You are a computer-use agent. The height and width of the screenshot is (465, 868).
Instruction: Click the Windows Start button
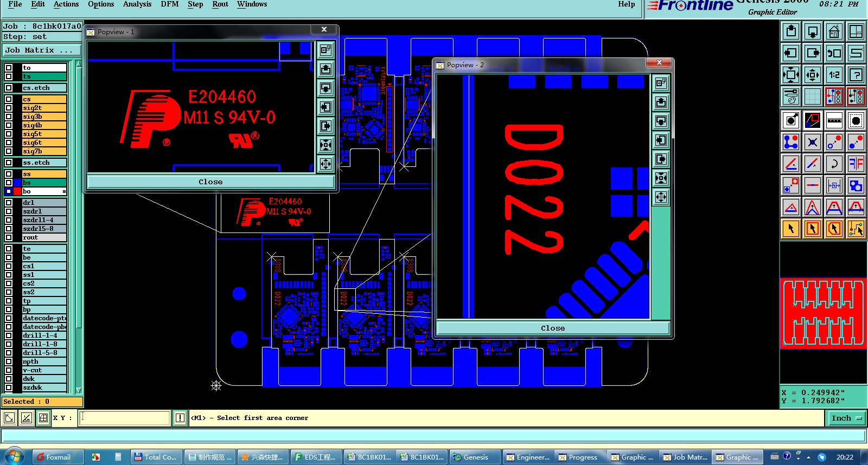coord(14,456)
